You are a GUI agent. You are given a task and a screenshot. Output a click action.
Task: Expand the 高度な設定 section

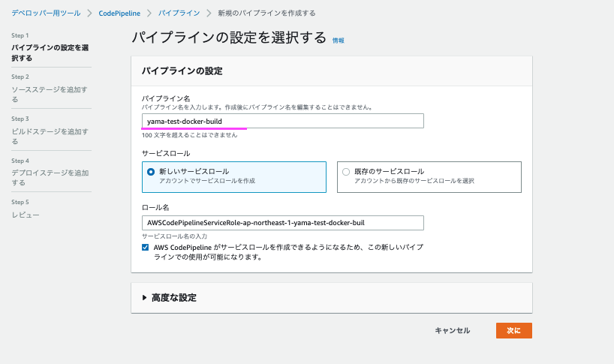click(x=170, y=298)
